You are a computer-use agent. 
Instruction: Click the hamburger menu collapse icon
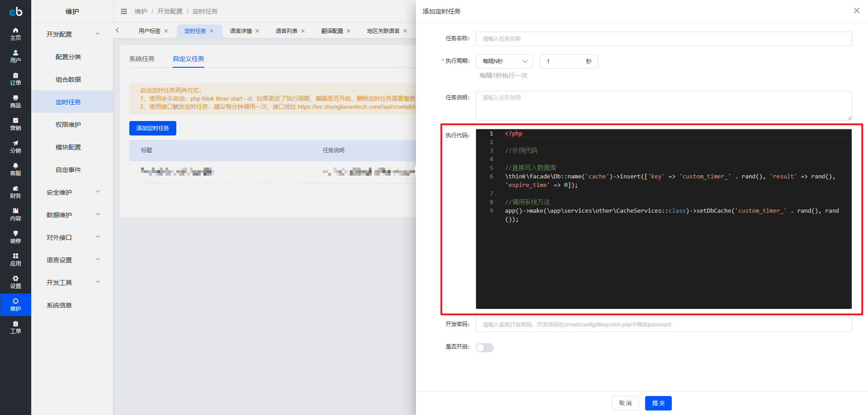124,11
